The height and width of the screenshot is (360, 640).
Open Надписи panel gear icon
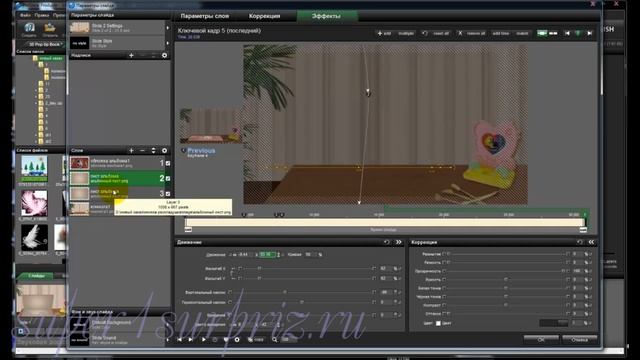tap(164, 55)
